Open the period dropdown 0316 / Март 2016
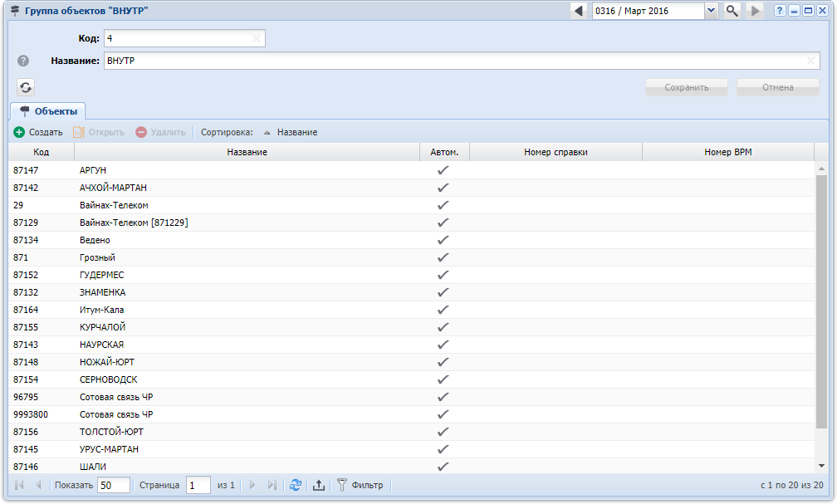This screenshot has width=837, height=504. [x=711, y=11]
